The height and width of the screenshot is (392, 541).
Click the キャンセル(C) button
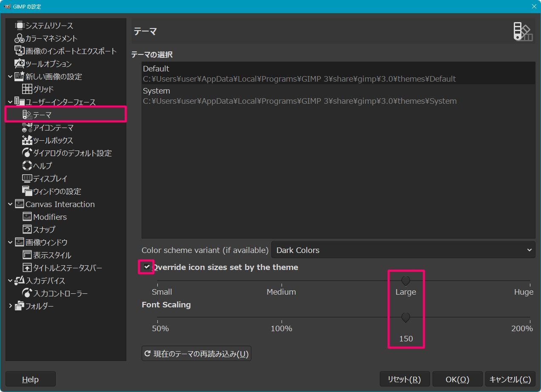(510, 379)
